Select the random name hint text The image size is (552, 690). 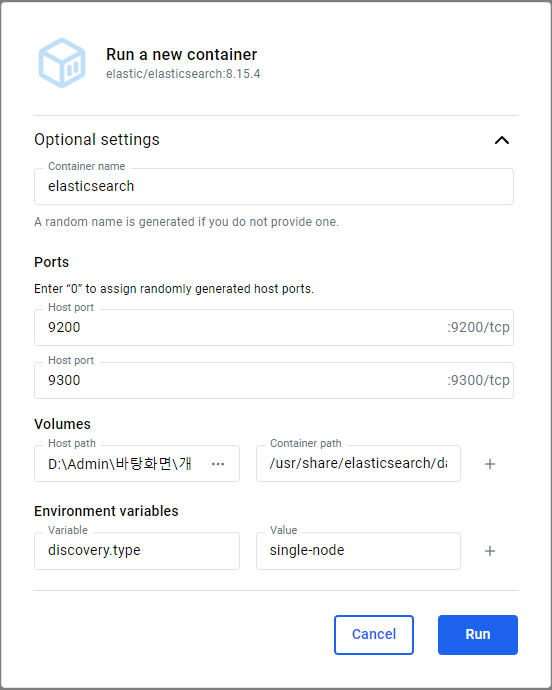pos(187,222)
